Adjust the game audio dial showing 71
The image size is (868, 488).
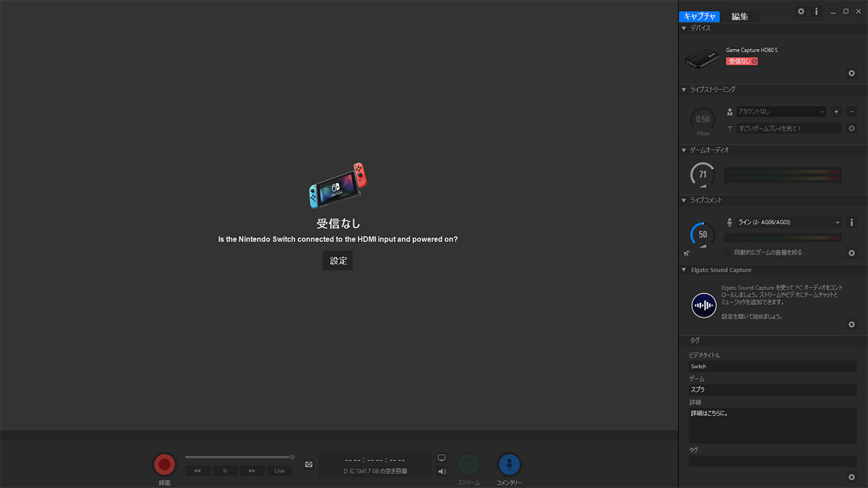[703, 175]
